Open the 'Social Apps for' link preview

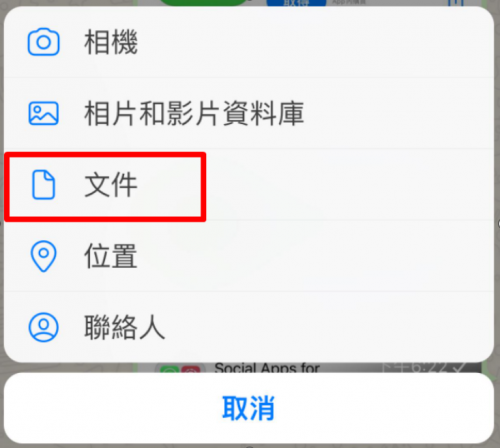(267, 368)
